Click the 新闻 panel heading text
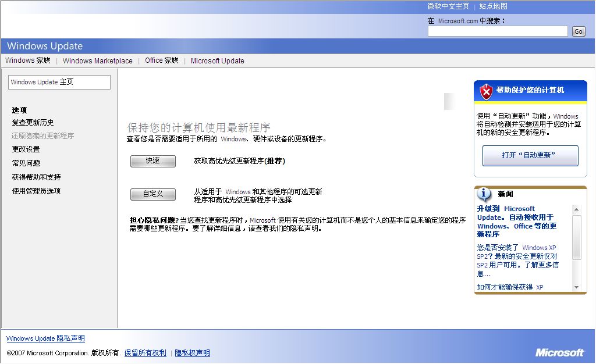The image size is (596, 364). (x=506, y=194)
